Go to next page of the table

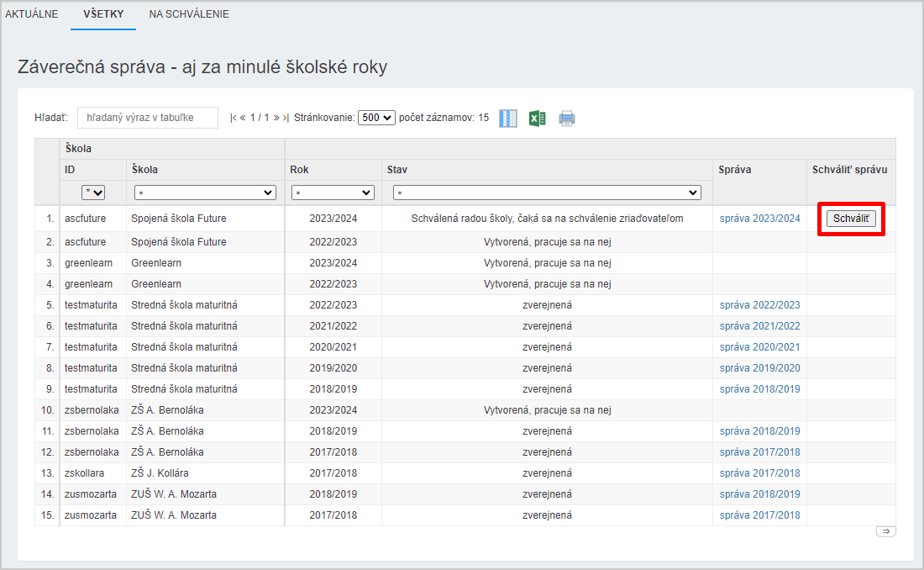coord(276,118)
